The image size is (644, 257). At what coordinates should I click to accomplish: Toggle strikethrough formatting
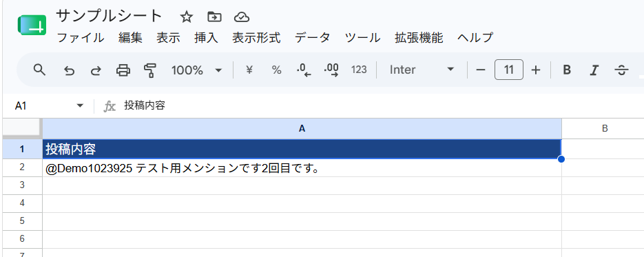click(621, 70)
